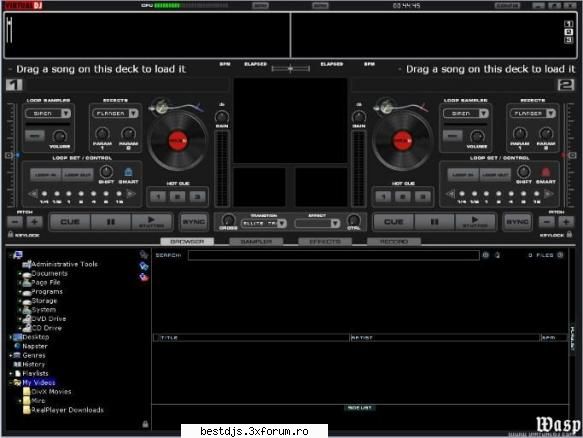Click deck 1 sampler volume knob

[59, 136]
